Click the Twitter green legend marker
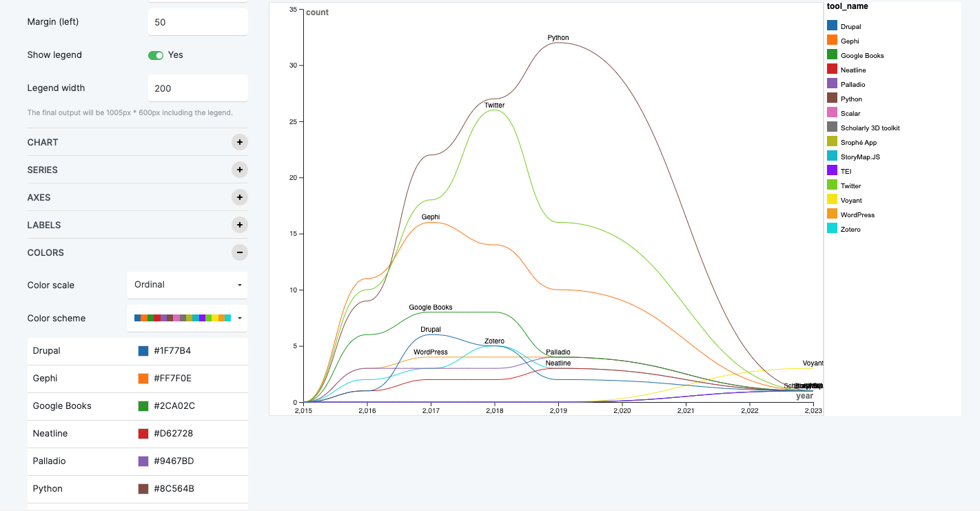 point(830,186)
